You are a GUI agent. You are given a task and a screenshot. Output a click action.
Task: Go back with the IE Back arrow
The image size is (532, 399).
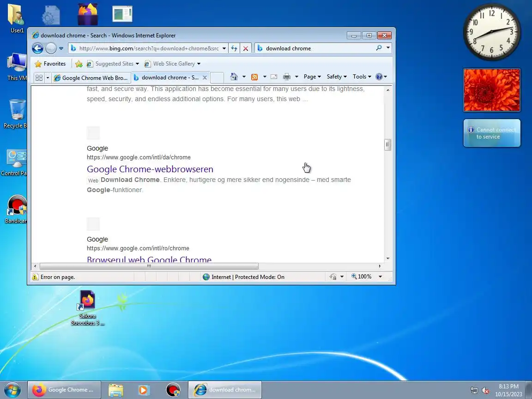[38, 48]
